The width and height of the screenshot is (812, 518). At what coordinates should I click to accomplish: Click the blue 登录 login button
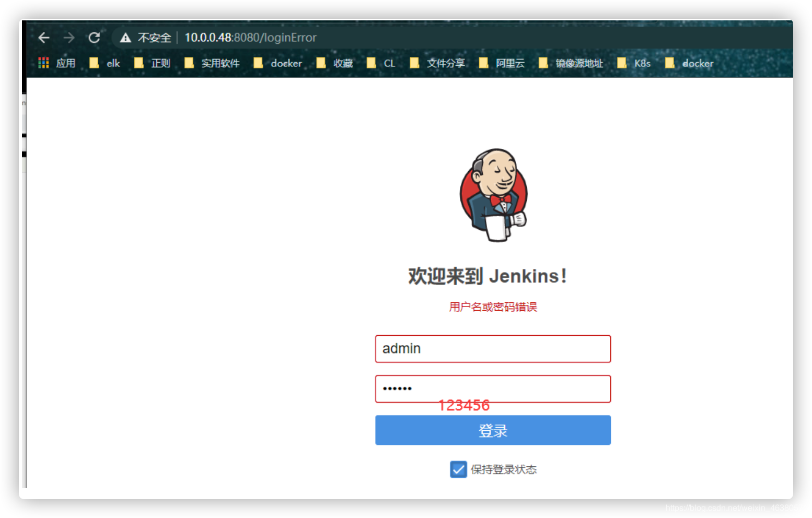click(x=493, y=430)
